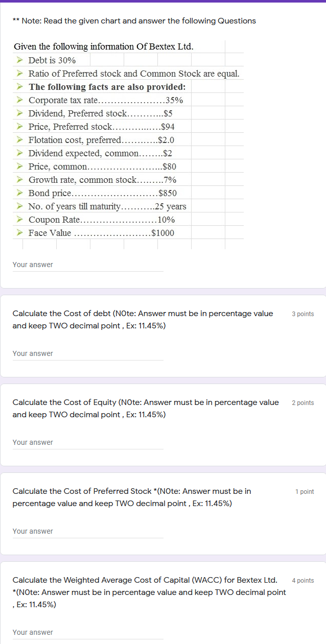The height and width of the screenshot is (644, 326).
Task: Click the first "Your answer" field below the chart
Action: [87, 265]
